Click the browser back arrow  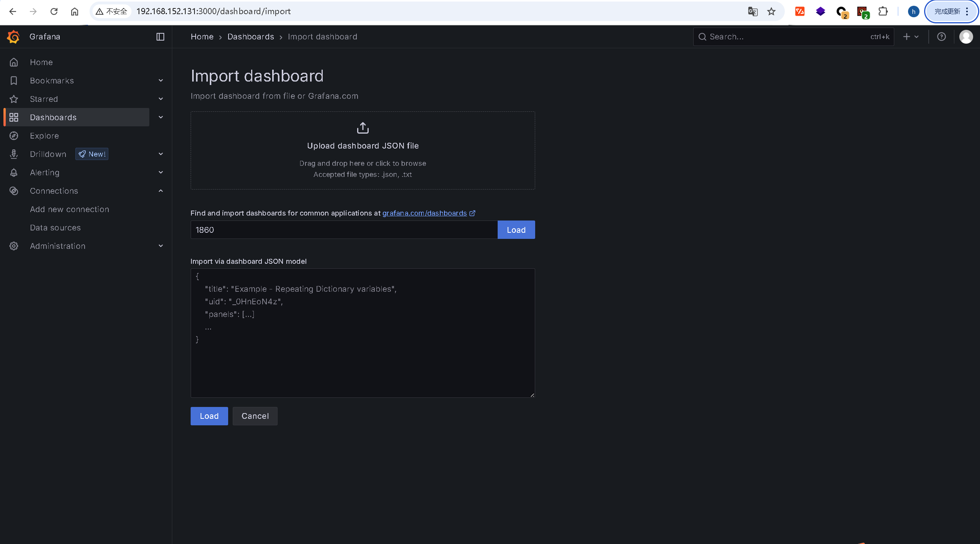(13, 11)
